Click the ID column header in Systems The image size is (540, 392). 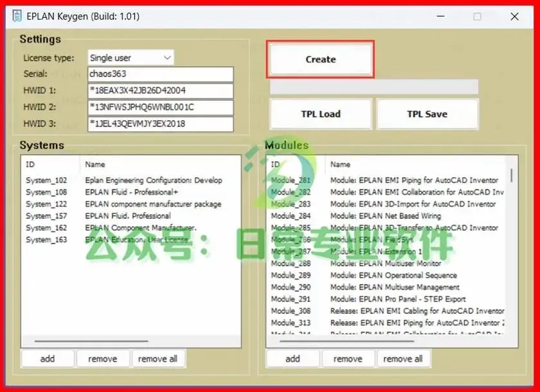(30, 164)
